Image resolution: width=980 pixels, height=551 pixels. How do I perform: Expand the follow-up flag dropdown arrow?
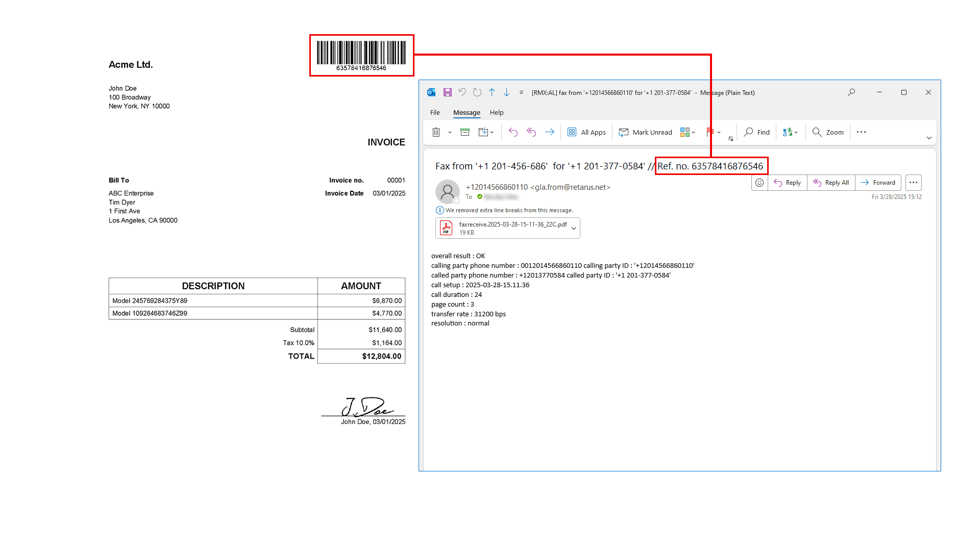(x=719, y=132)
